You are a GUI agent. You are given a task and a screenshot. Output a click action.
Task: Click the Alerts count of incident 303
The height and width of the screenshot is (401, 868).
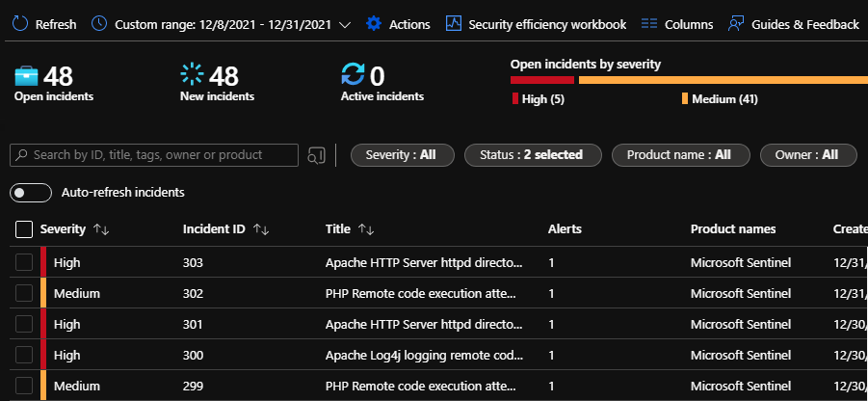(x=551, y=262)
